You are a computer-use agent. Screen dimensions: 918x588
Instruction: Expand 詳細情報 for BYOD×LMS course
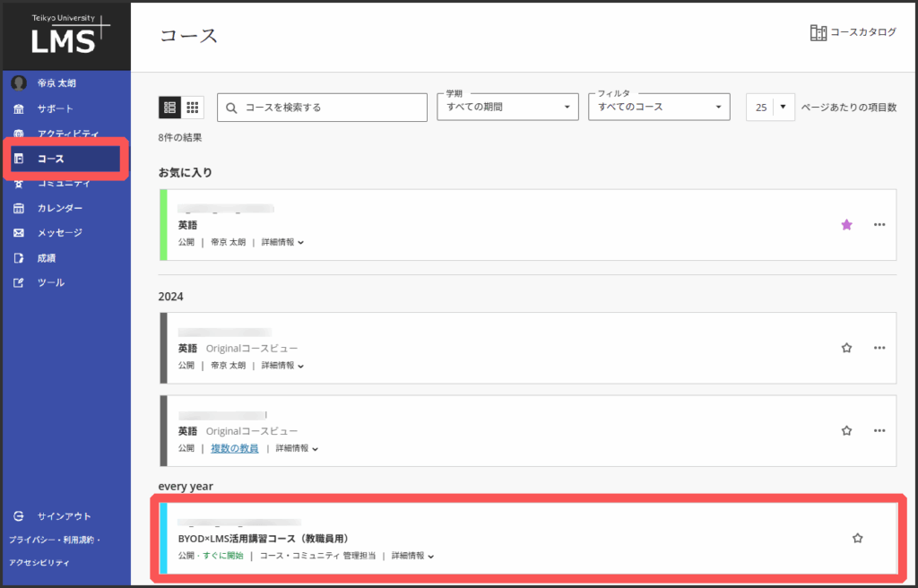pos(412,556)
